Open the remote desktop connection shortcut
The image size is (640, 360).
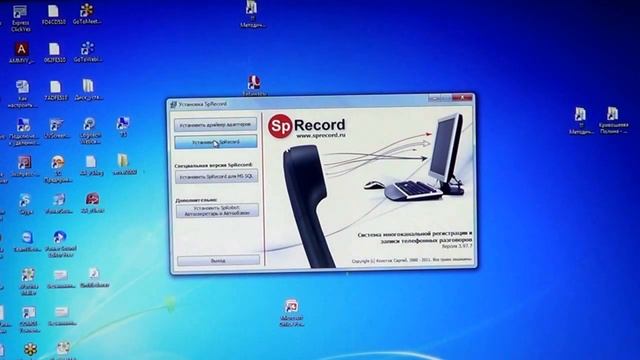point(24,131)
